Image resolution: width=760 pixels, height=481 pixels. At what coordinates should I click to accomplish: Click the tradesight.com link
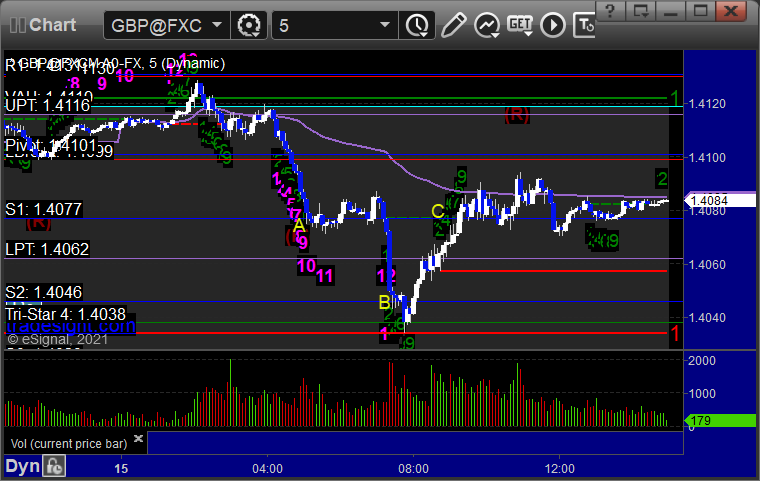click(x=70, y=325)
